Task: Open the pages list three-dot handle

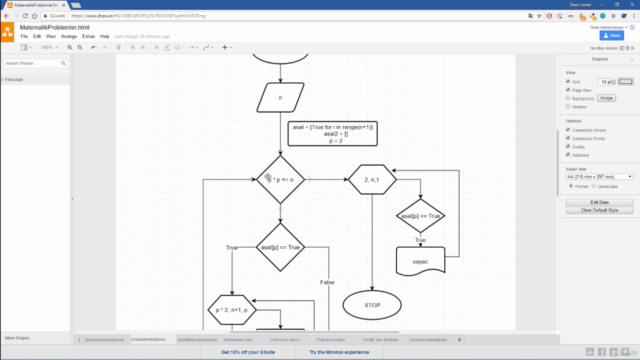Action: pyautogui.click(x=79, y=340)
